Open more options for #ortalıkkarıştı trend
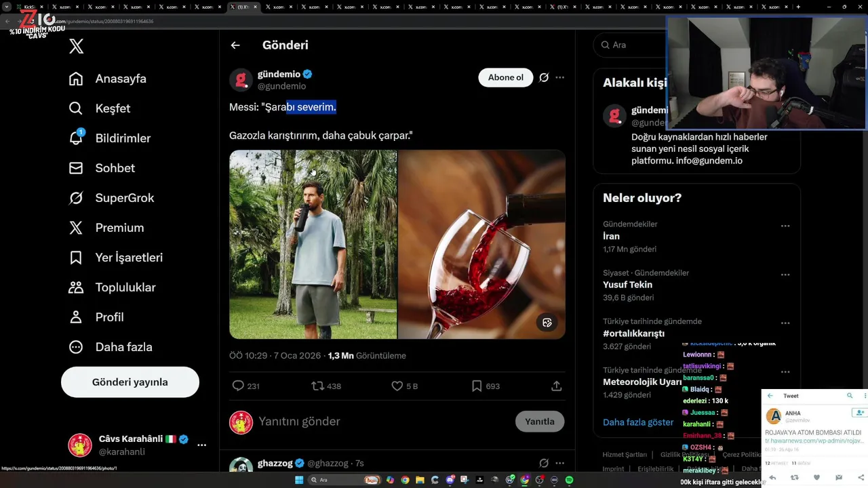868x488 pixels. click(x=785, y=323)
